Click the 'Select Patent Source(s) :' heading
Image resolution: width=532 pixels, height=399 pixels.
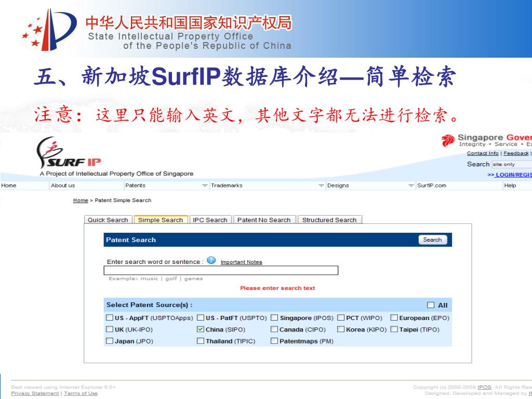point(149,304)
